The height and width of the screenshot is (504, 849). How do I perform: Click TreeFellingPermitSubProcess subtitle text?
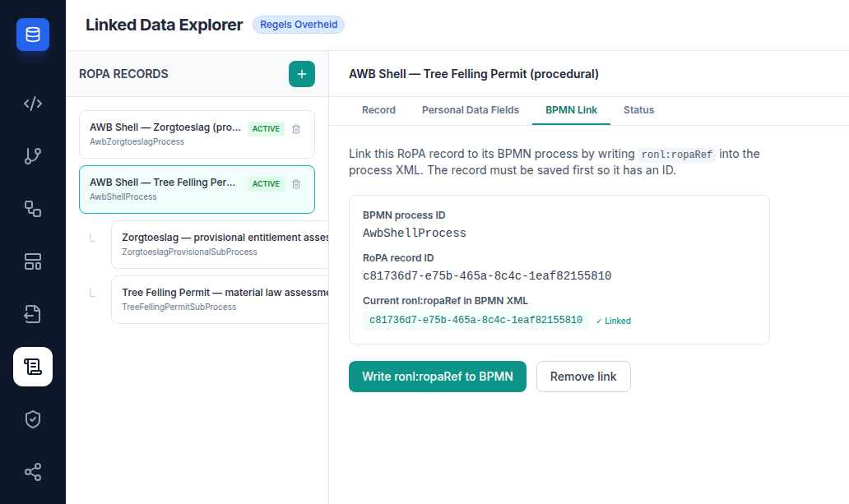point(179,307)
